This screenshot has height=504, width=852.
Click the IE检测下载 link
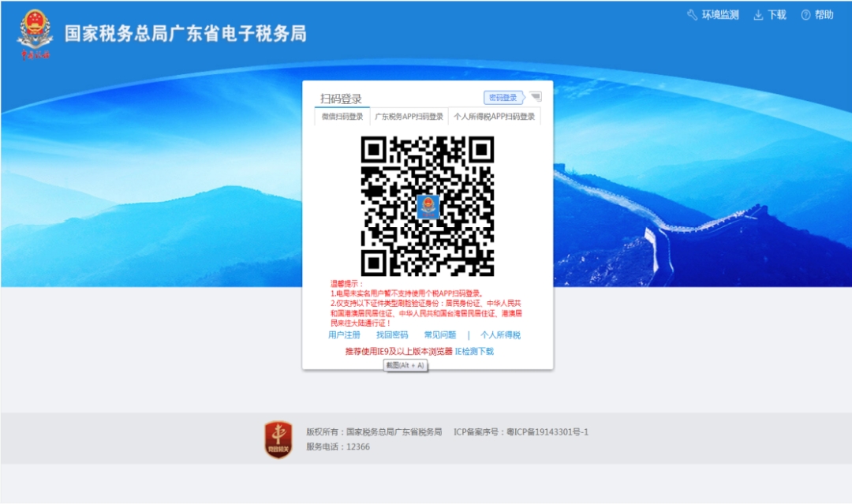pos(474,352)
